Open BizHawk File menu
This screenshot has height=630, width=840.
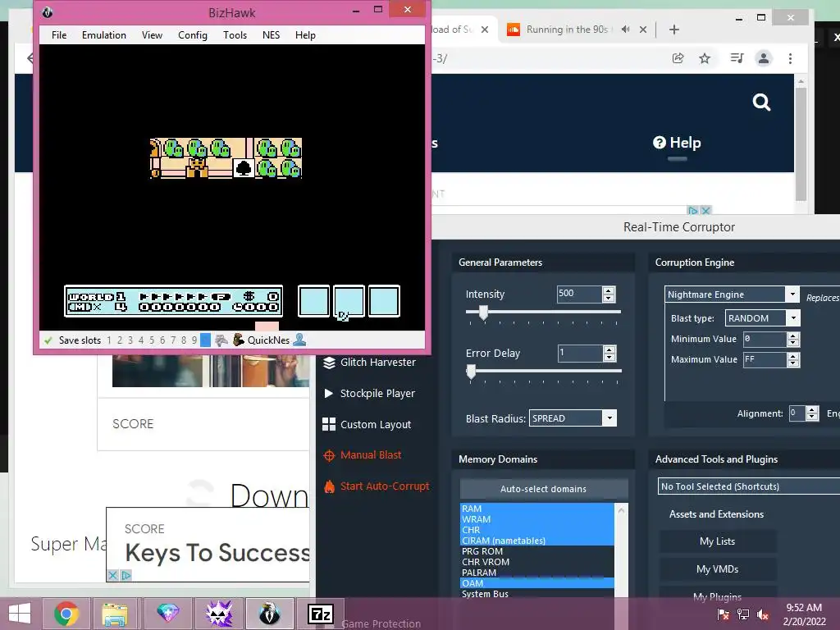(x=59, y=34)
